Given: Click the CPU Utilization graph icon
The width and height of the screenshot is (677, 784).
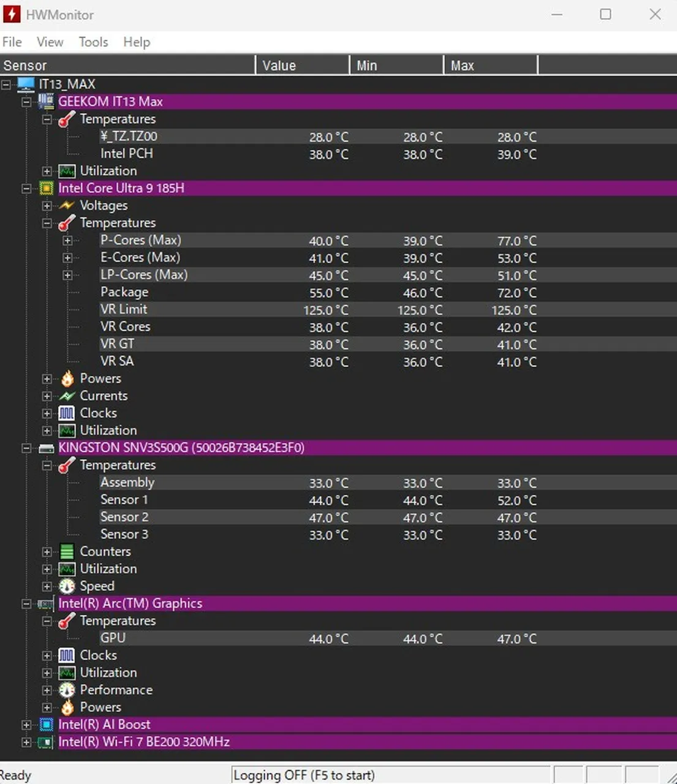Looking at the screenshot, I should (67, 430).
